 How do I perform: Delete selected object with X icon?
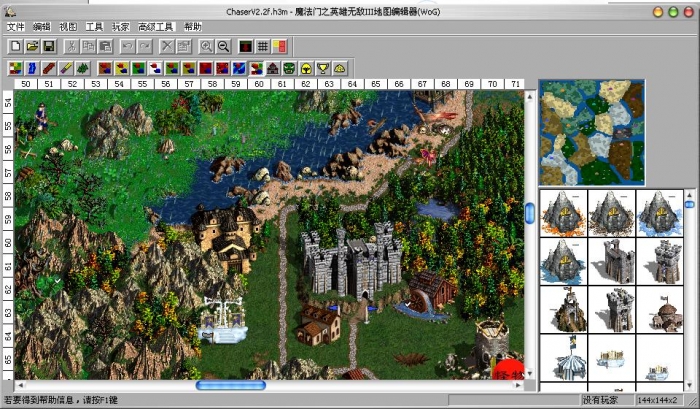pos(167,46)
